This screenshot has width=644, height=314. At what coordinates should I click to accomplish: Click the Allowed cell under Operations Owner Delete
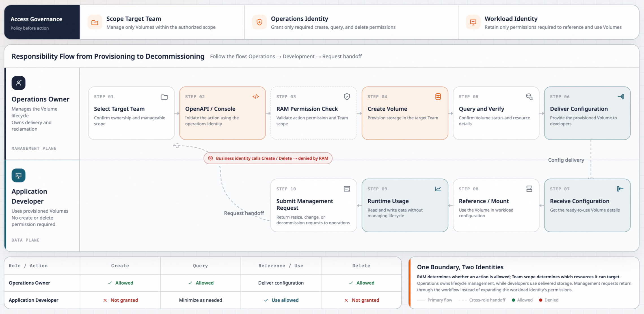click(x=362, y=283)
